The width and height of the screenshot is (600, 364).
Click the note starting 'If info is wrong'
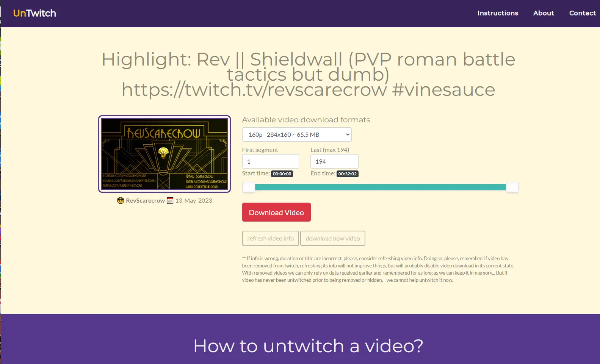[378, 269]
